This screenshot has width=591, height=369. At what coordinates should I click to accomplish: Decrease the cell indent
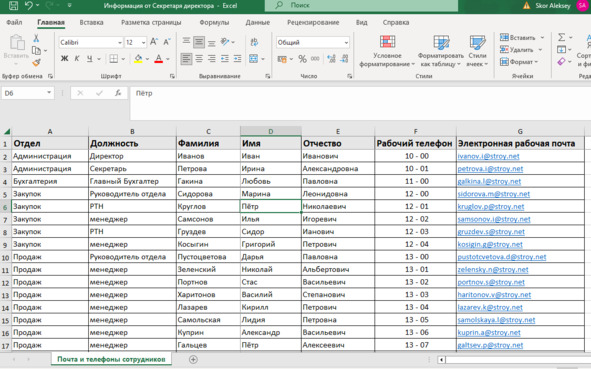(225, 58)
